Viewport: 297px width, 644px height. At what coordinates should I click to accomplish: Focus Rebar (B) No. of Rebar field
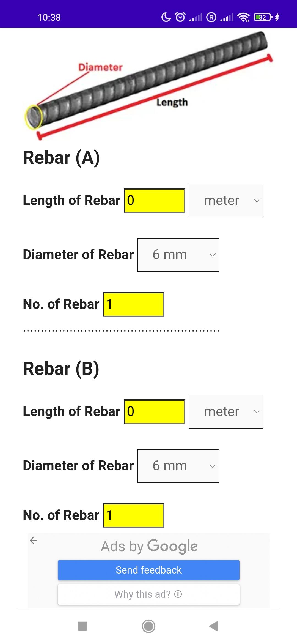[133, 515]
